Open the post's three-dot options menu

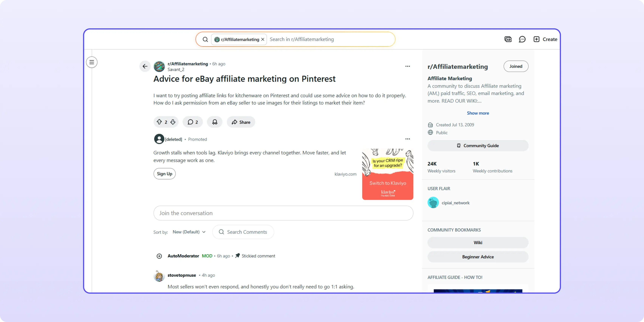(407, 66)
